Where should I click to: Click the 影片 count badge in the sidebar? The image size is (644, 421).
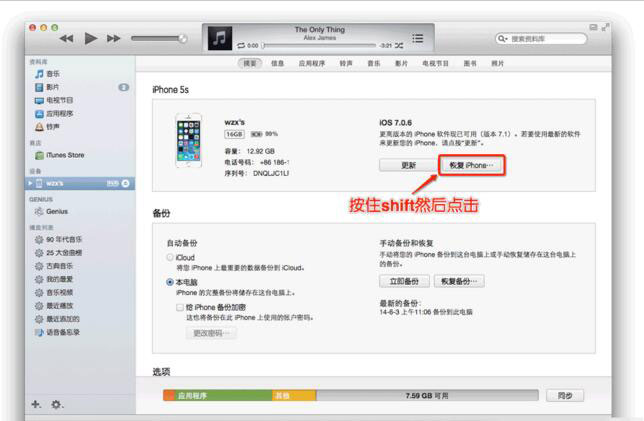point(124,87)
